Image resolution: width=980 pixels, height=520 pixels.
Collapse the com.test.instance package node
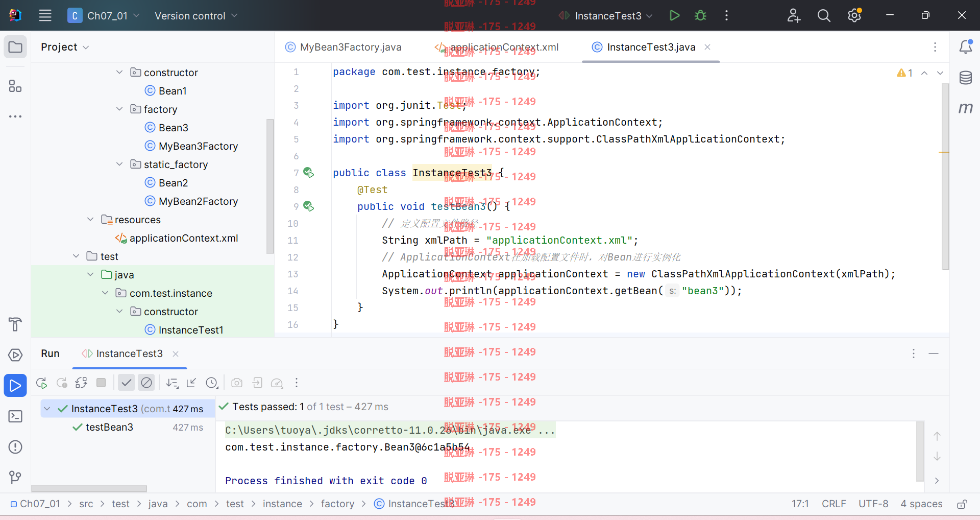coord(105,293)
